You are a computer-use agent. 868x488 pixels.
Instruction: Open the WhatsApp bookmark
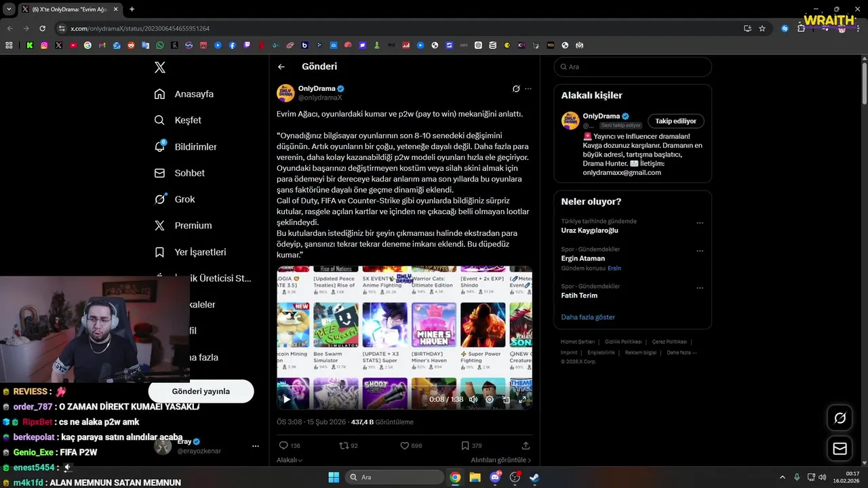coord(160,45)
